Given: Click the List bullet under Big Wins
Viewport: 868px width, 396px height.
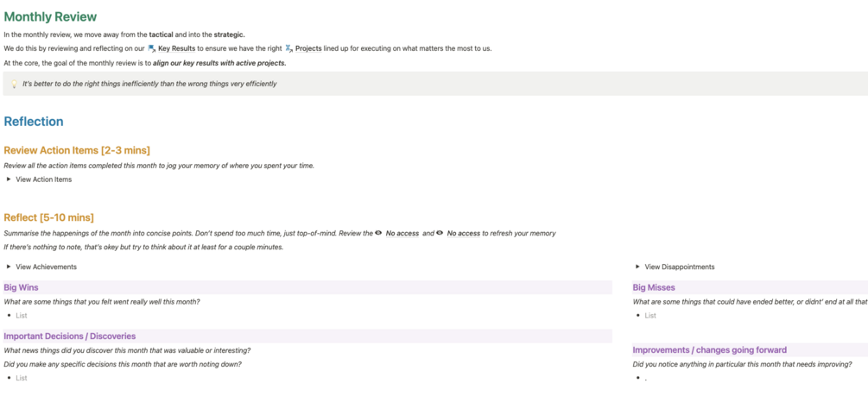Looking at the screenshot, I should click(x=22, y=316).
